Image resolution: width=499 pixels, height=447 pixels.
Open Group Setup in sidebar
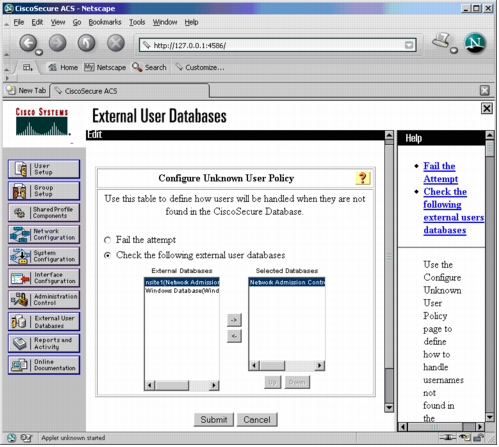[x=44, y=191]
